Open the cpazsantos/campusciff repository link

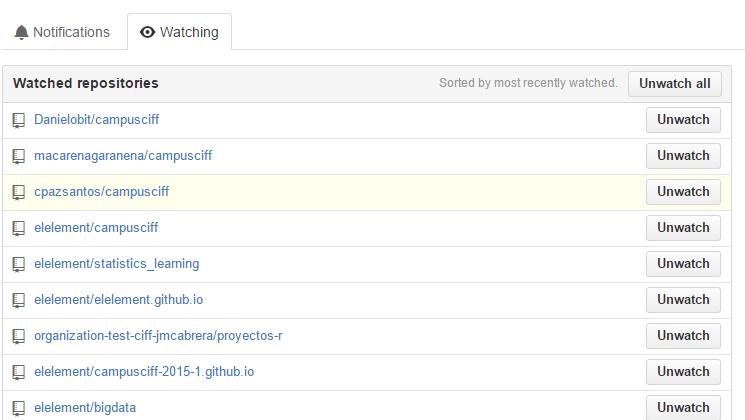pyautogui.click(x=102, y=192)
